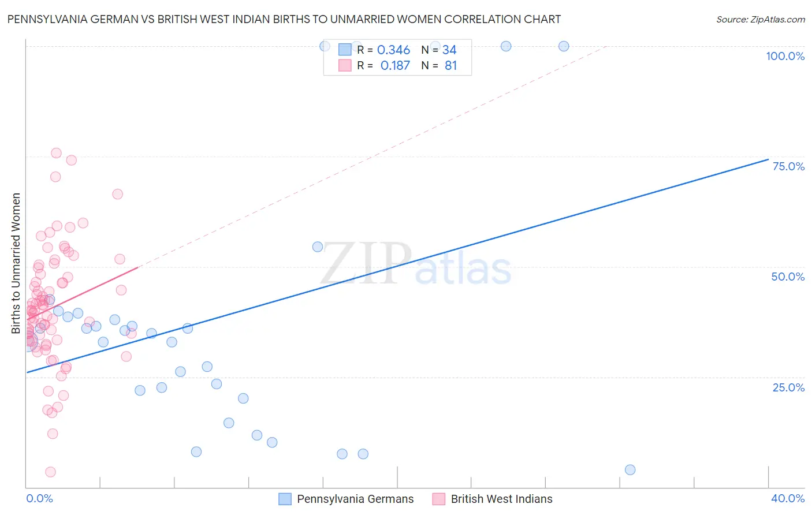
Task: Click the 50.0% y-axis label
Action: pos(788,277)
